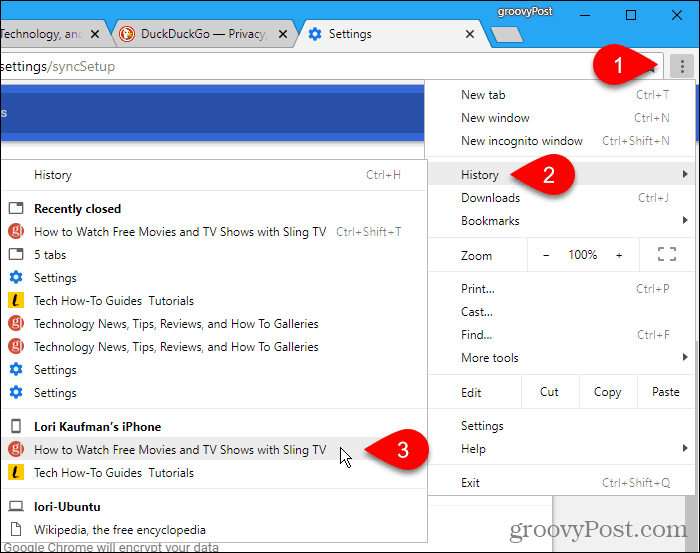Open Downloads from the menu

coord(561,198)
